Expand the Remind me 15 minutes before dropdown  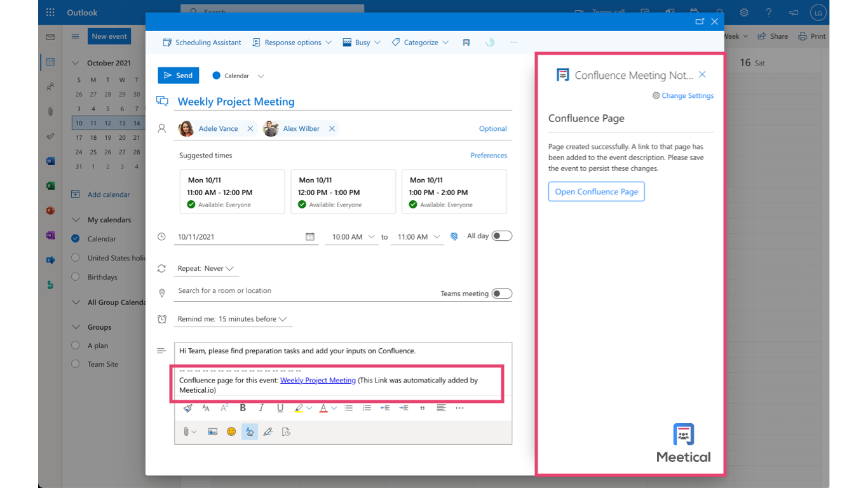pyautogui.click(x=233, y=319)
